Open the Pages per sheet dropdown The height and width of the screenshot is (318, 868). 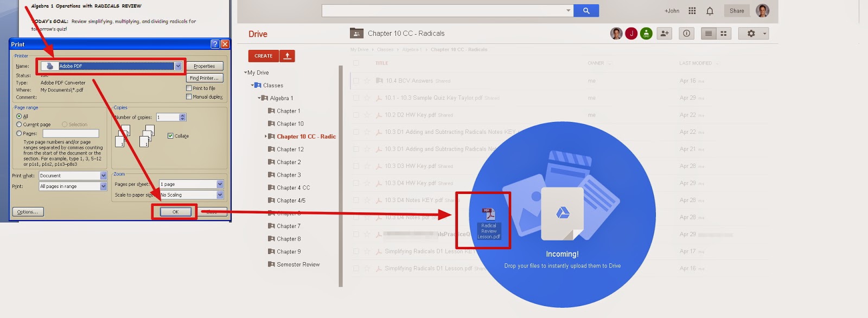click(220, 184)
